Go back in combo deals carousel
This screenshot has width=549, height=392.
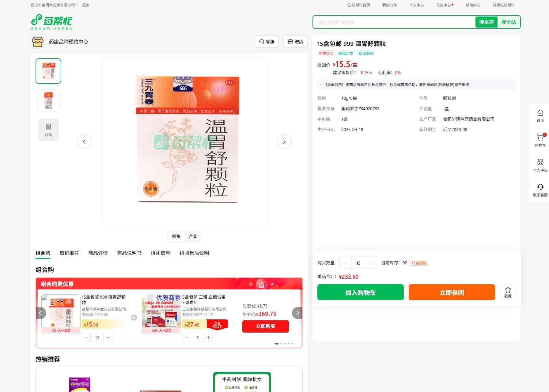[x=41, y=313]
